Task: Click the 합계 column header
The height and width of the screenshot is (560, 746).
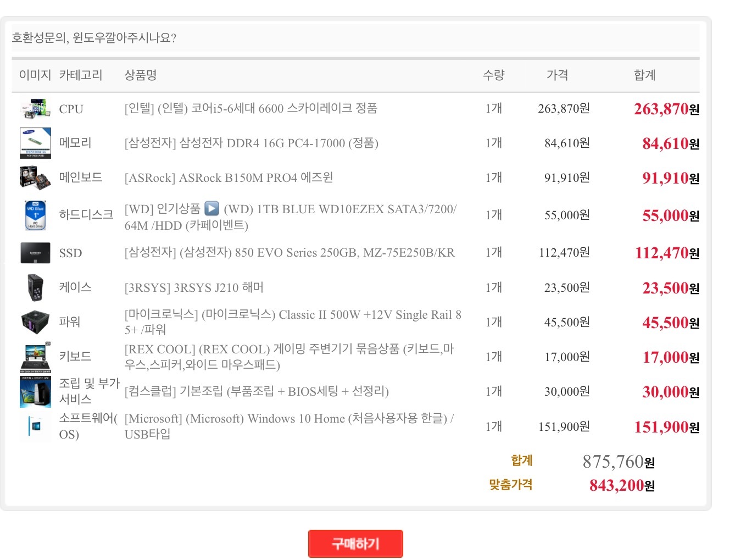Action: click(x=644, y=75)
